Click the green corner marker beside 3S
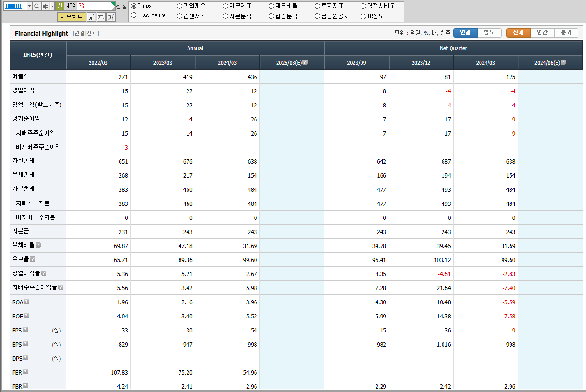586x392 pixels. point(113,4)
